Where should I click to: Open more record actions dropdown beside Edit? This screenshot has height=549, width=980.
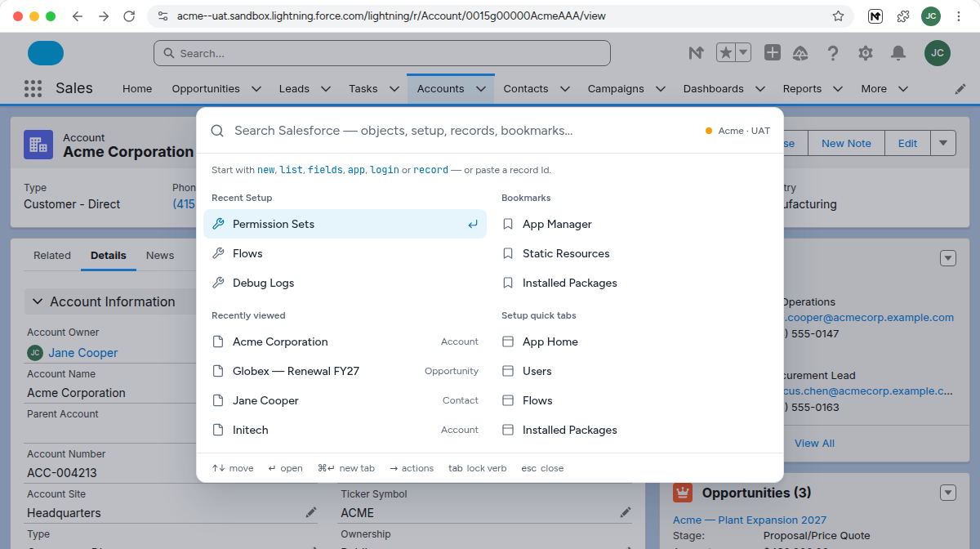[x=943, y=143]
